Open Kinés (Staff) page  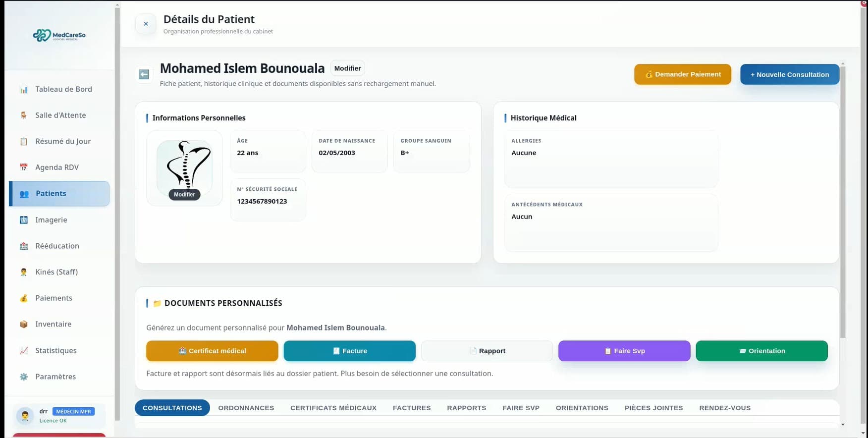pos(59,272)
